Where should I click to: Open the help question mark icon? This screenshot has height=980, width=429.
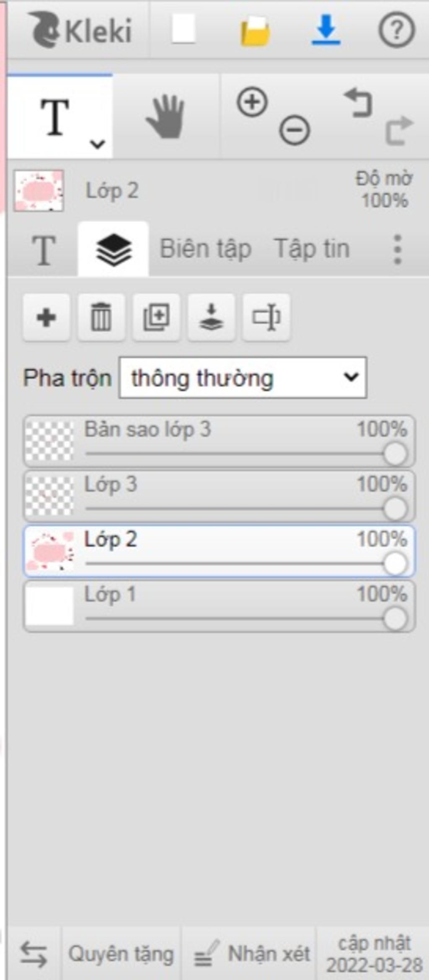397,30
